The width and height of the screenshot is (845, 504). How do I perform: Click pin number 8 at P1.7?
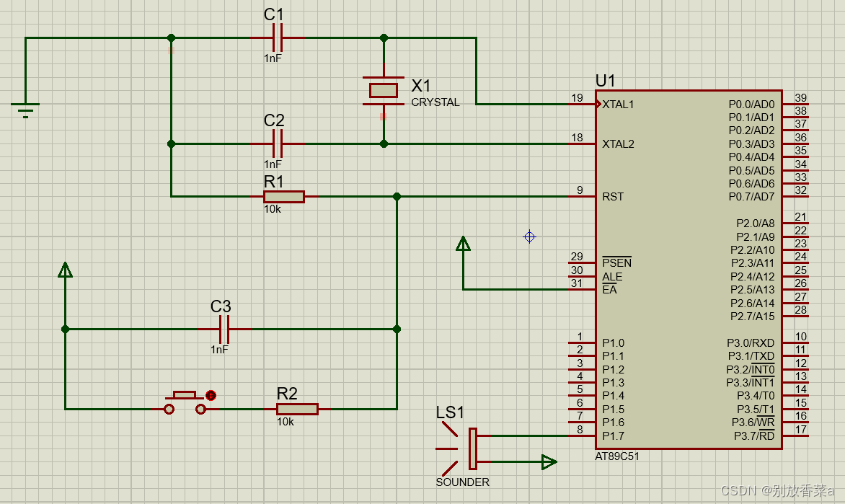[580, 429]
